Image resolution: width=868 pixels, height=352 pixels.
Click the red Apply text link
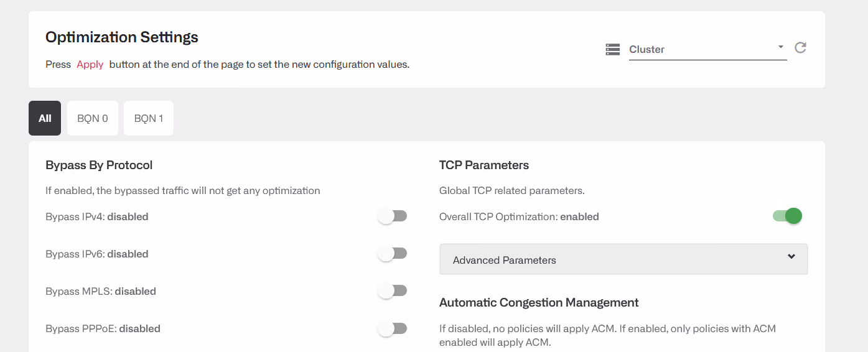click(90, 65)
